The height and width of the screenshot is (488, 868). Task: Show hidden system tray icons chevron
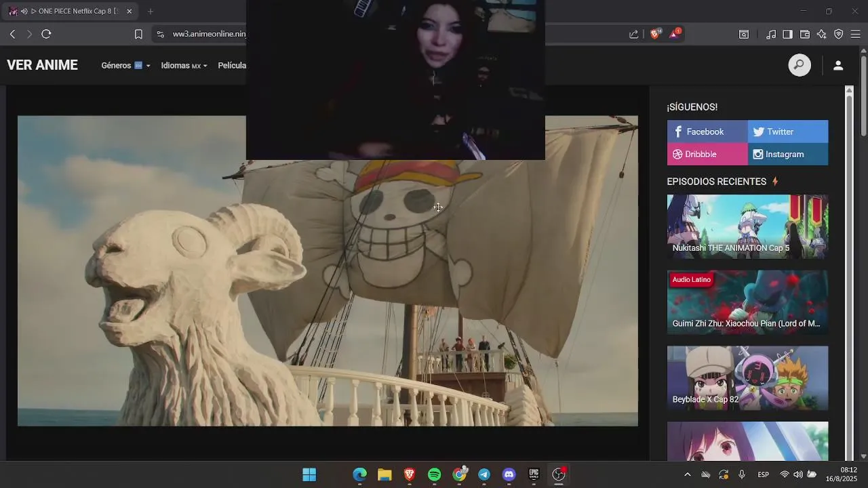click(x=687, y=474)
